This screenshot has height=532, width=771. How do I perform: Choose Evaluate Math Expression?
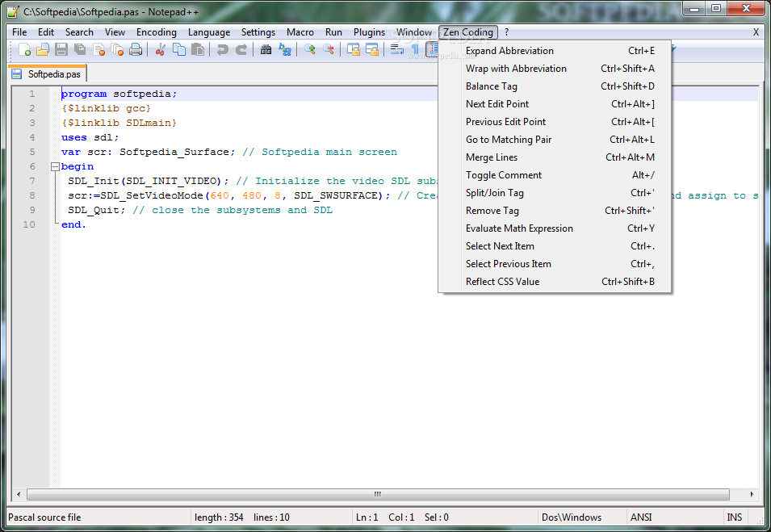(555, 228)
